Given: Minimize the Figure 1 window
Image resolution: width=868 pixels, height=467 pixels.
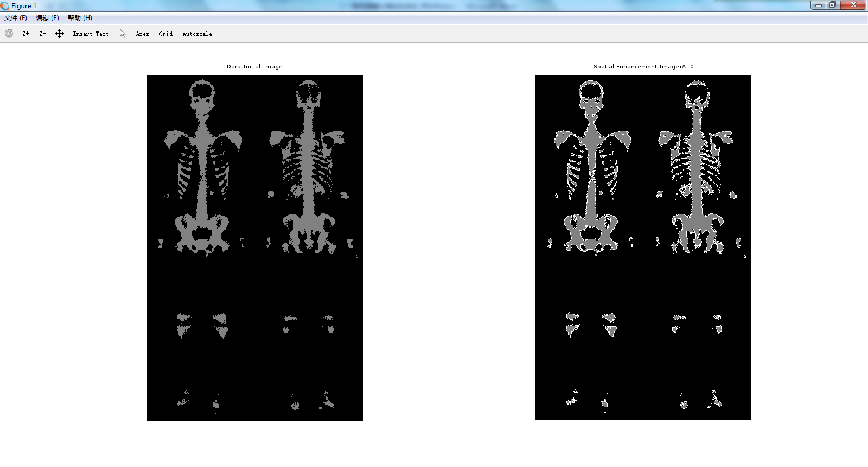Looking at the screenshot, I should (819, 5).
